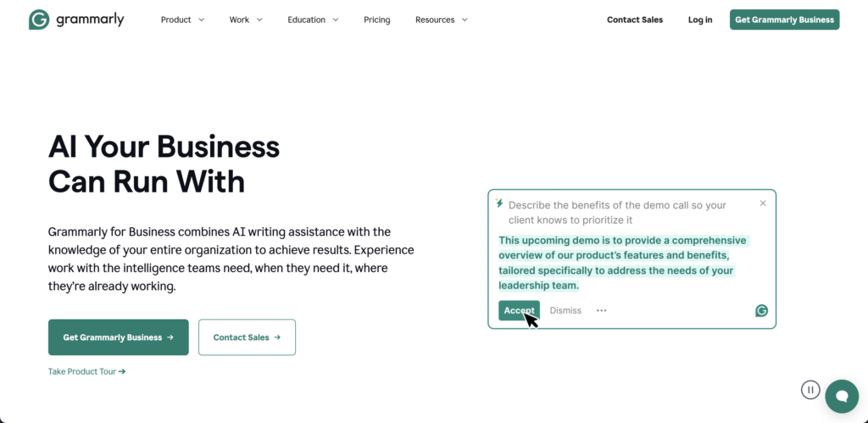Screen dimensions: 868x423
Task: Click the Grammarly logo in the header
Action: click(76, 19)
